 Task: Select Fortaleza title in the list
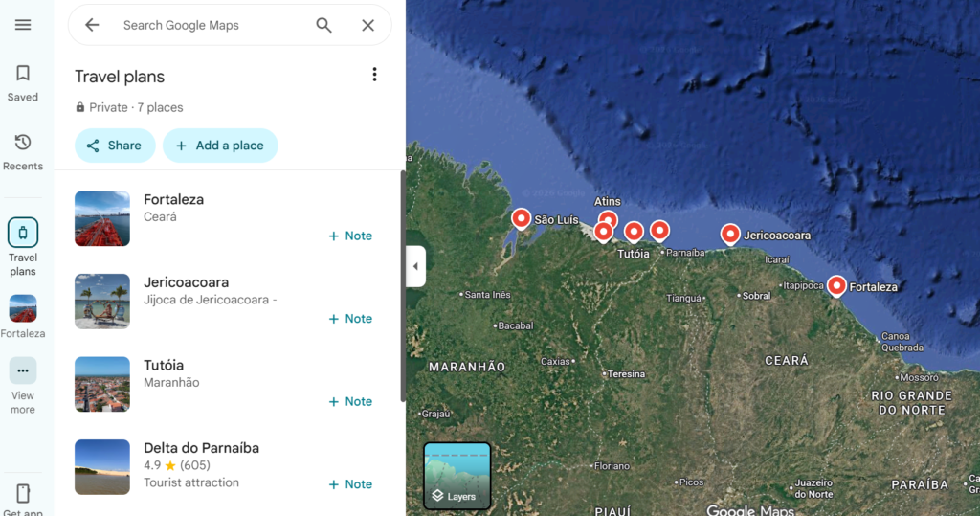(174, 199)
